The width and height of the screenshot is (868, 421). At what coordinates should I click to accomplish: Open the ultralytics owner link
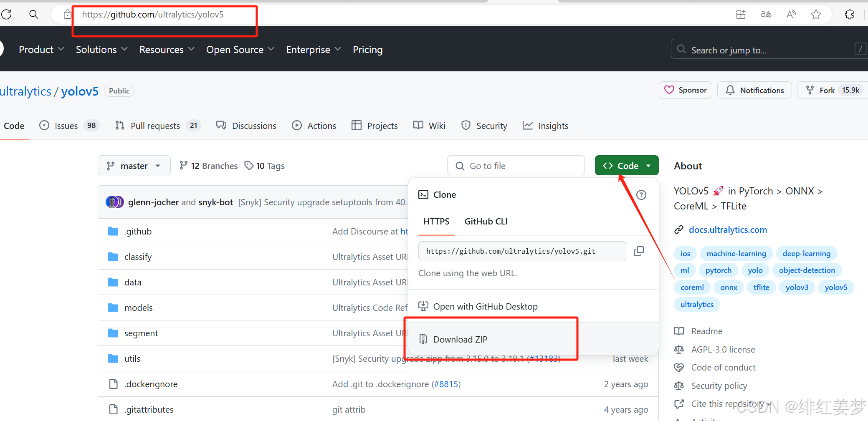coord(26,91)
